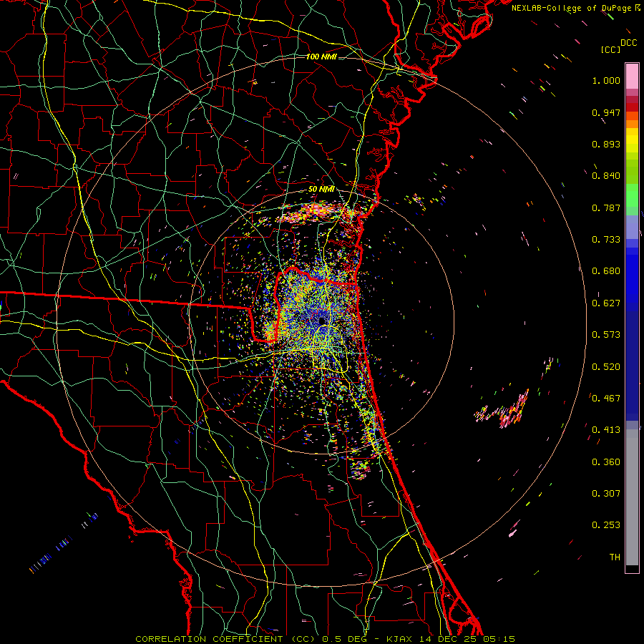Click the Correlation Coefficient caption at bottom
The height and width of the screenshot is (644, 644).
[325, 639]
